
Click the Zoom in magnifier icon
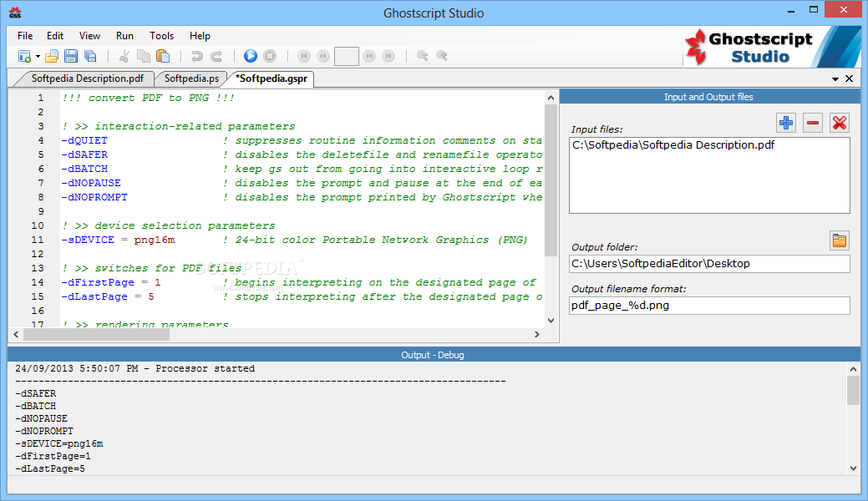pyautogui.click(x=442, y=56)
